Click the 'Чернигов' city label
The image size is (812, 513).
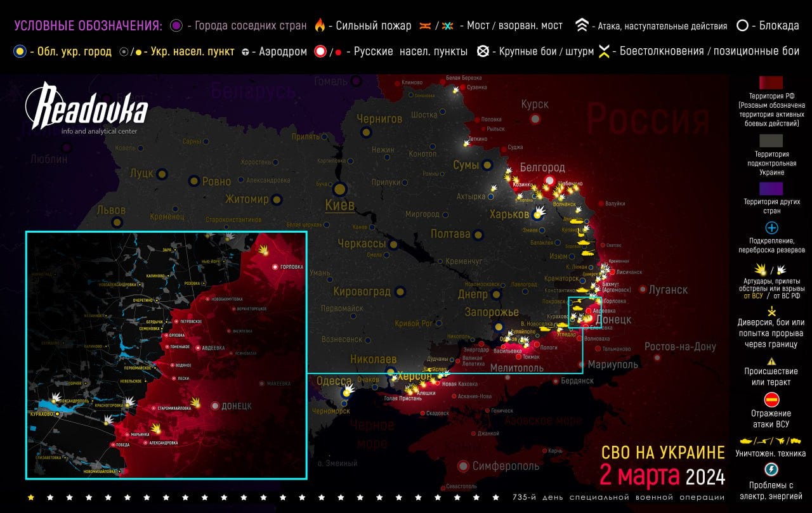pyautogui.click(x=379, y=119)
